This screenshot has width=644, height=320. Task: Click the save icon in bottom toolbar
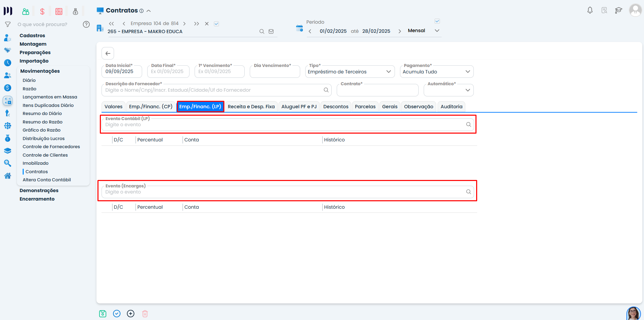tap(103, 314)
